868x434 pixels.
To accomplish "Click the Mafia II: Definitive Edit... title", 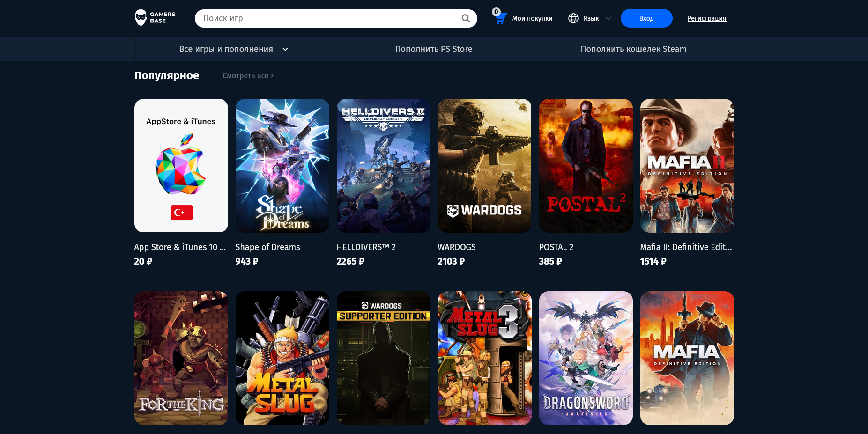I will pyautogui.click(x=686, y=247).
